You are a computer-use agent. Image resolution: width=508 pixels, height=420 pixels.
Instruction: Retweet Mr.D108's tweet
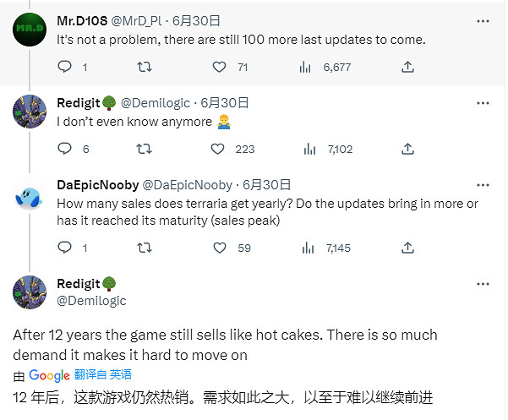pyautogui.click(x=144, y=67)
